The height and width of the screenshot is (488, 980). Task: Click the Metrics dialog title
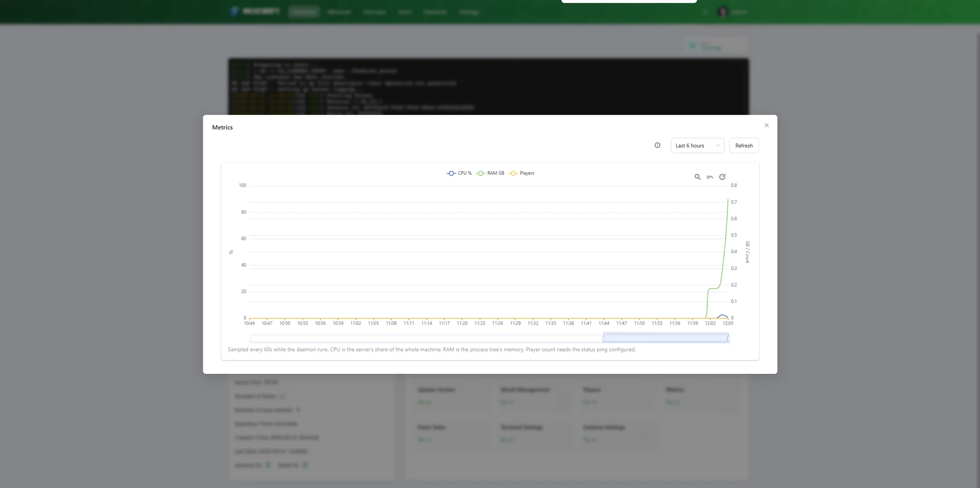click(x=222, y=127)
